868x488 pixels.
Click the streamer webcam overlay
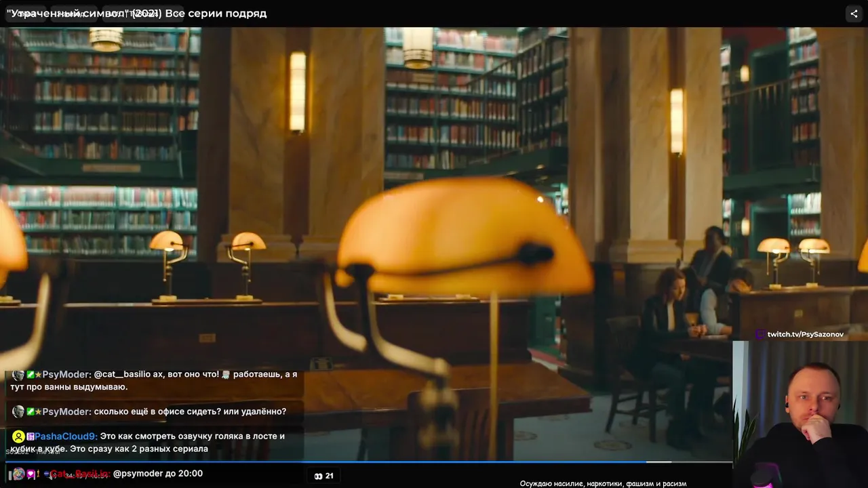(800, 414)
